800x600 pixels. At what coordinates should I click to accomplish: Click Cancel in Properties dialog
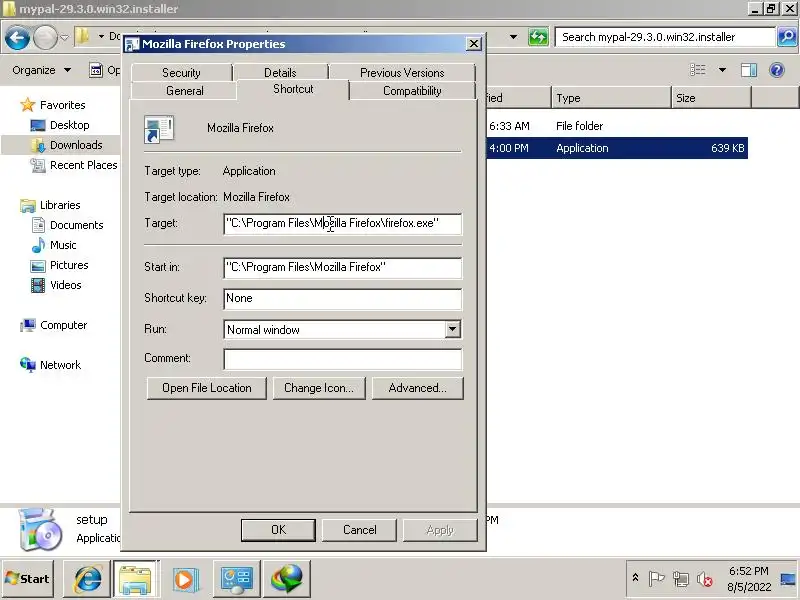click(359, 530)
